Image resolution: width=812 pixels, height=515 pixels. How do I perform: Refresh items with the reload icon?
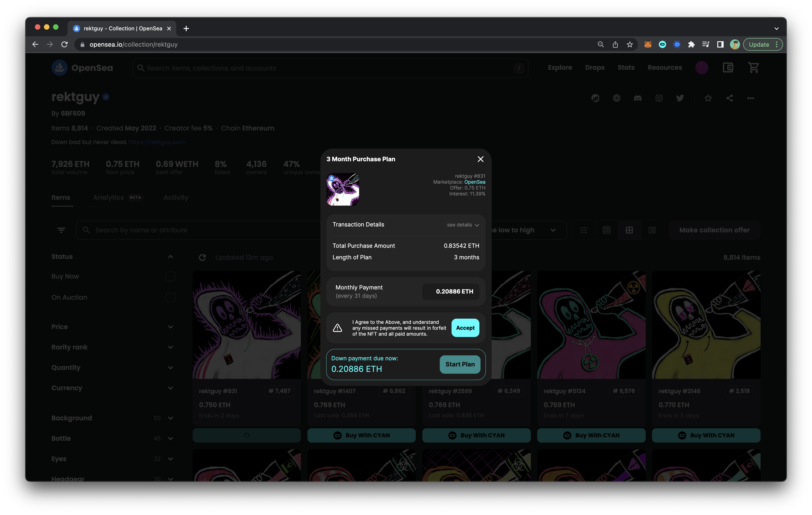click(x=202, y=257)
